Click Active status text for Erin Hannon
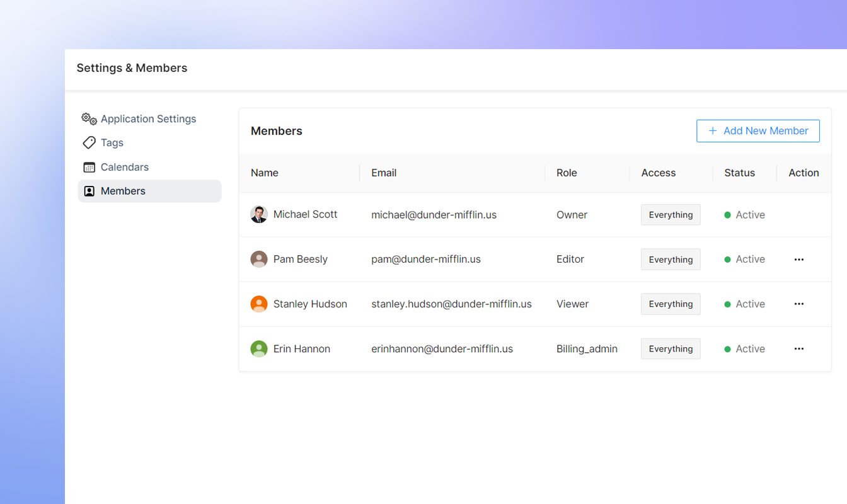 click(750, 349)
